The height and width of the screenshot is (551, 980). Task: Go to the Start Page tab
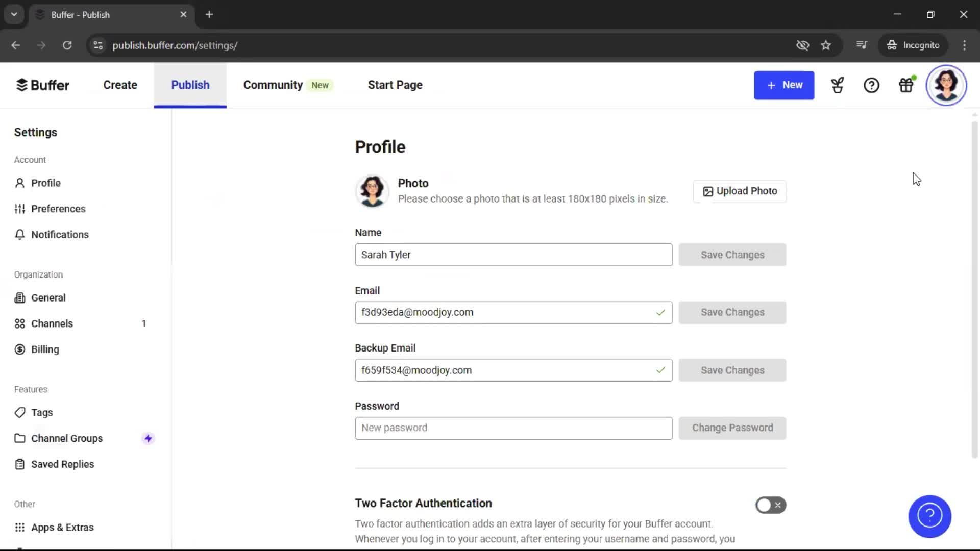395,85
